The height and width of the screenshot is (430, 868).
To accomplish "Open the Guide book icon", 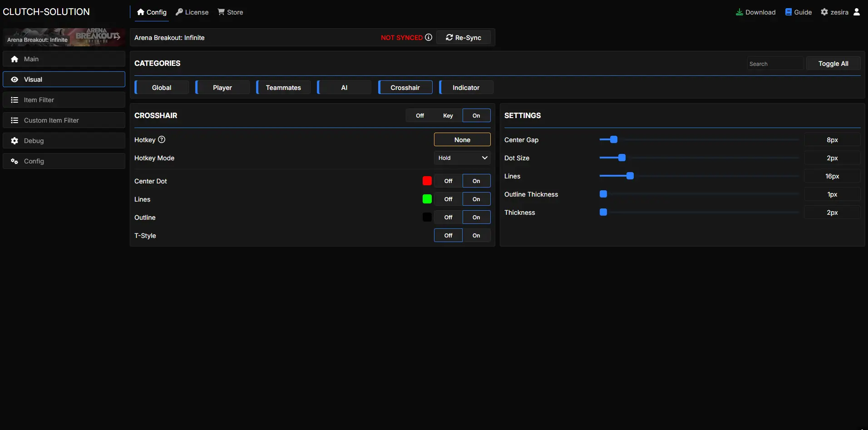I will coord(789,12).
